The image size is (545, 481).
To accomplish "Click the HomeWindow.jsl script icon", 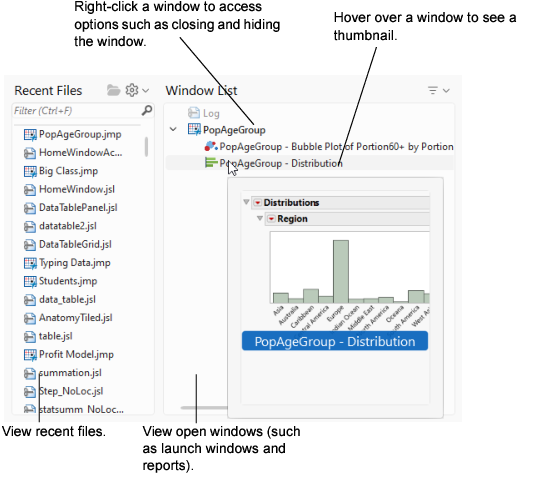I will tap(30, 190).
